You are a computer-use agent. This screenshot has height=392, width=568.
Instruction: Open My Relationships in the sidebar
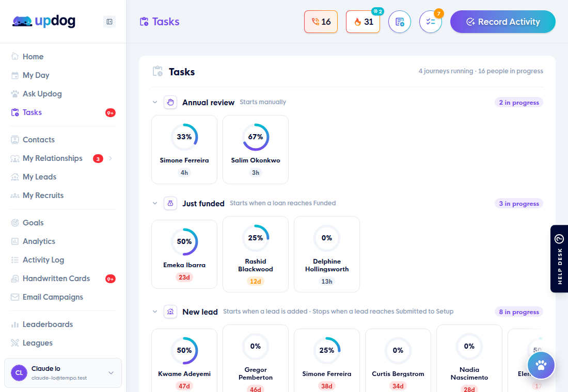coord(53,158)
